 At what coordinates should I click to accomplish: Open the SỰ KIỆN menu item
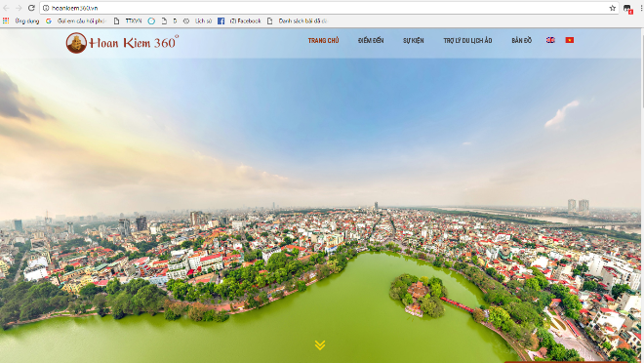click(x=413, y=40)
